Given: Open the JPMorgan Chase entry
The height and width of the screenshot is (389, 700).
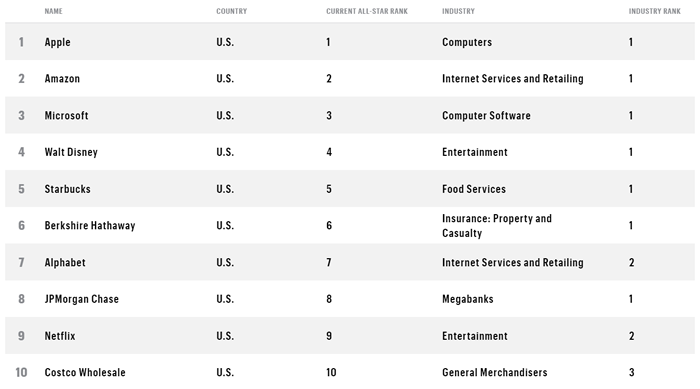Looking at the screenshot, I should point(82,299).
